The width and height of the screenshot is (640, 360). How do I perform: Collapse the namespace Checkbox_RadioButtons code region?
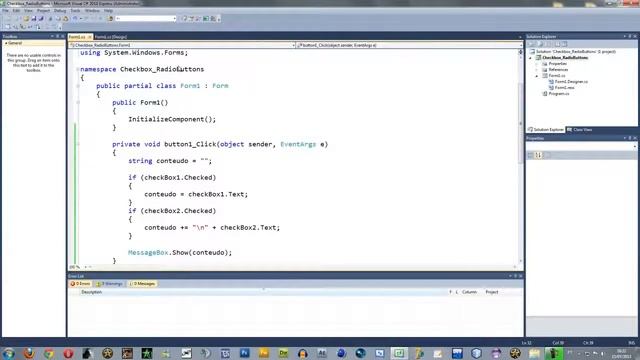pos(78,69)
